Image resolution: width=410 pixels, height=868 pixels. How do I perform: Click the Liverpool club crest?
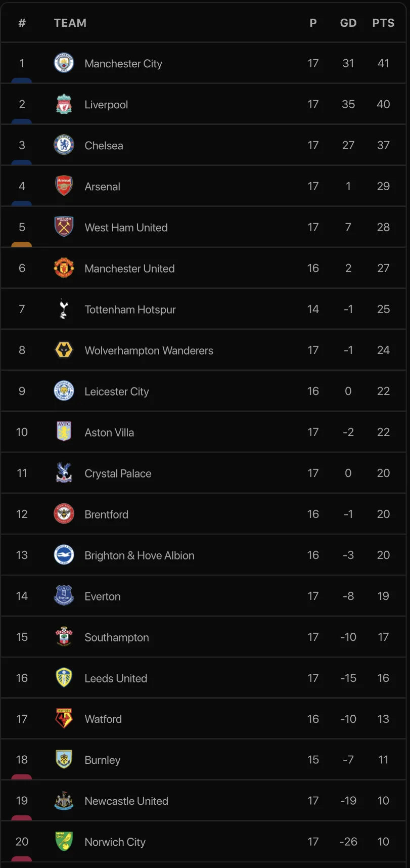click(64, 104)
